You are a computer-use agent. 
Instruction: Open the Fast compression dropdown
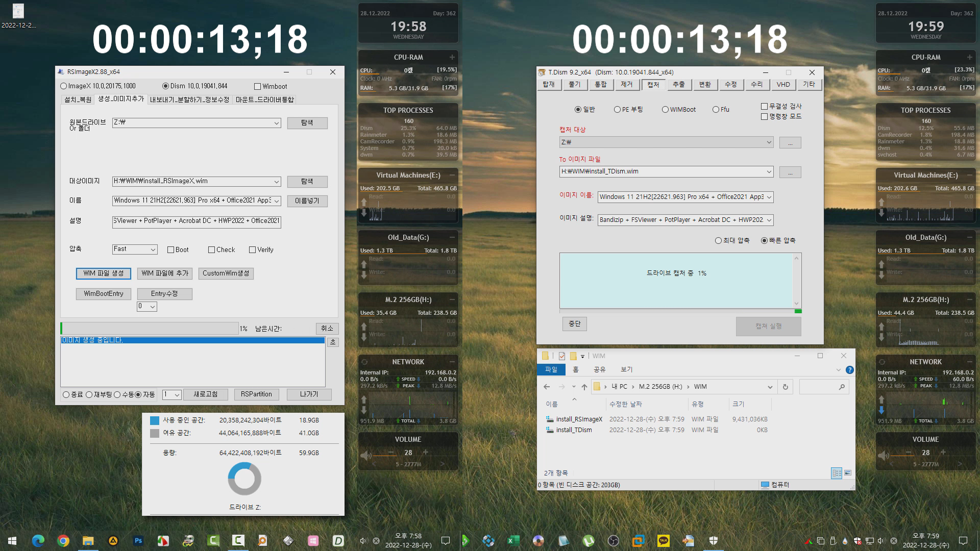(153, 249)
